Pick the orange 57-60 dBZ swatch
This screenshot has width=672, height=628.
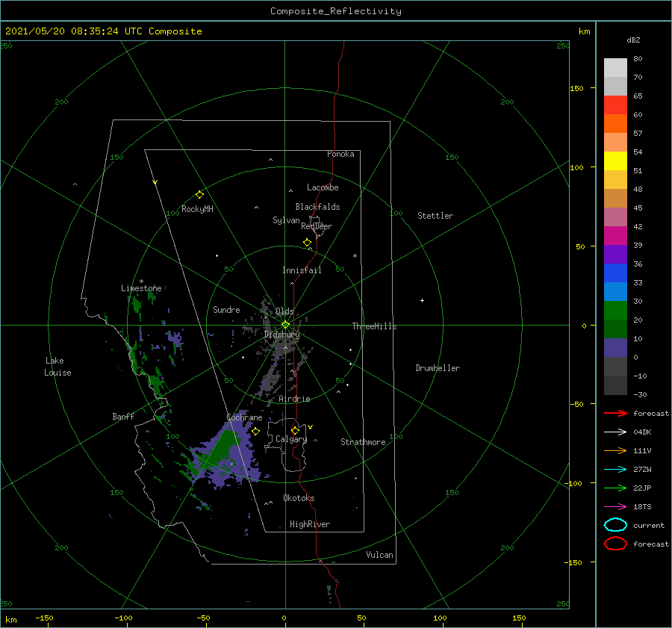point(615,123)
